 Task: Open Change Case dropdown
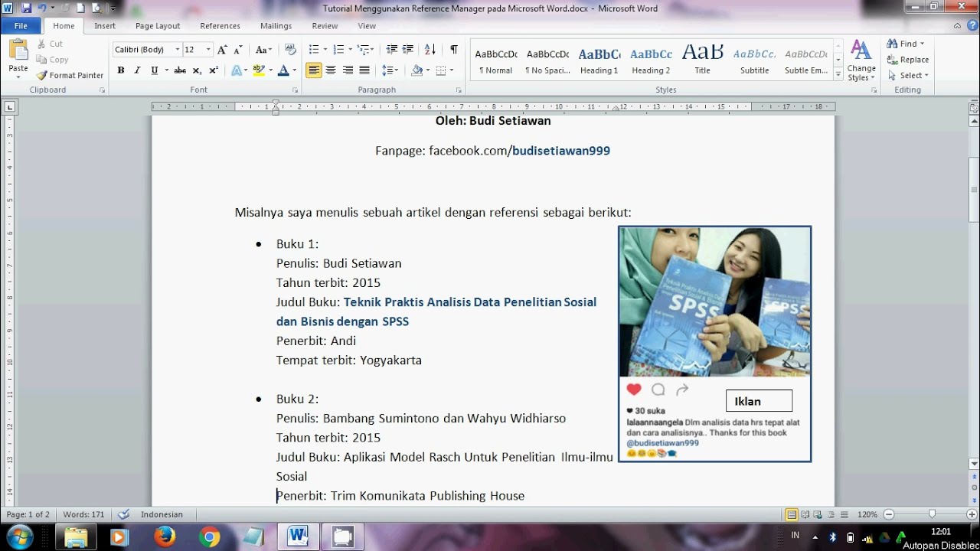264,50
